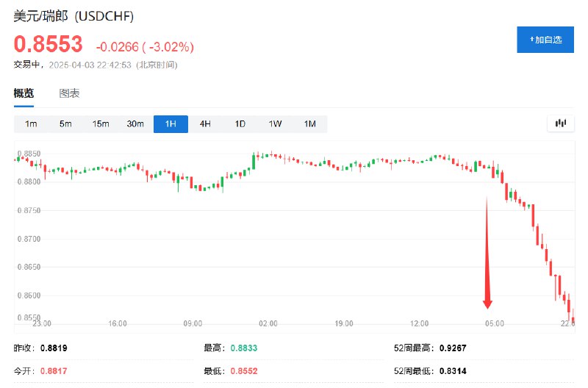Click the 0.8750 y-axis label

pos(29,210)
